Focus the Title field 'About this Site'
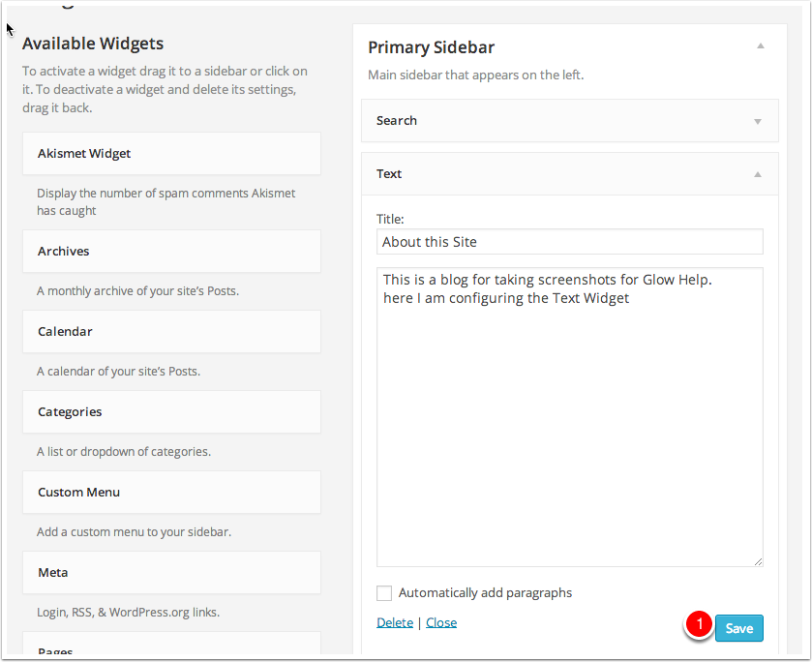812x662 pixels. click(x=569, y=242)
